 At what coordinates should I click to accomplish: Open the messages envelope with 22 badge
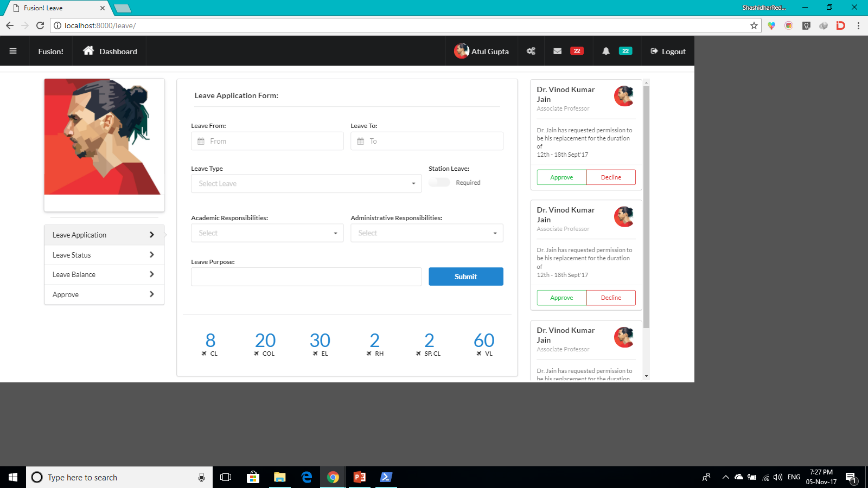tap(557, 50)
